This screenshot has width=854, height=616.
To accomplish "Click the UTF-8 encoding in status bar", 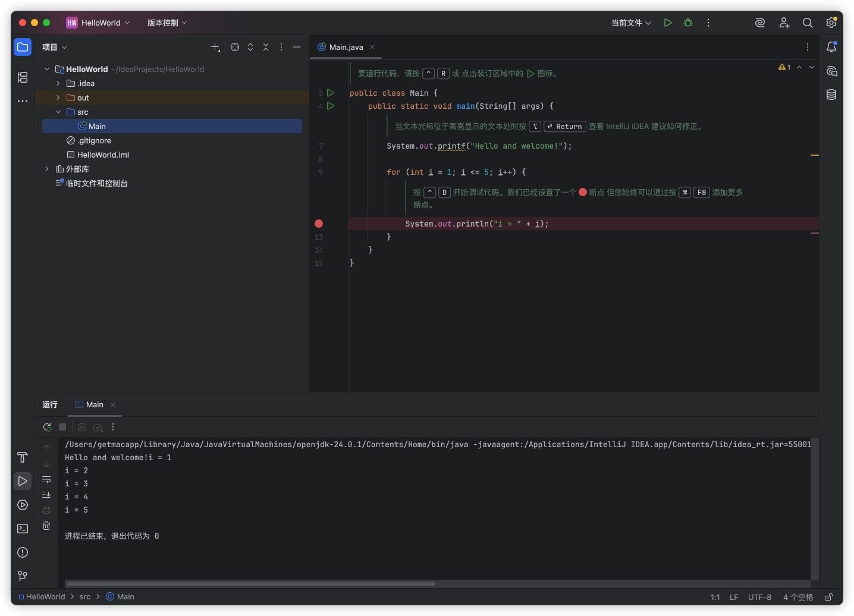I will pos(759,597).
